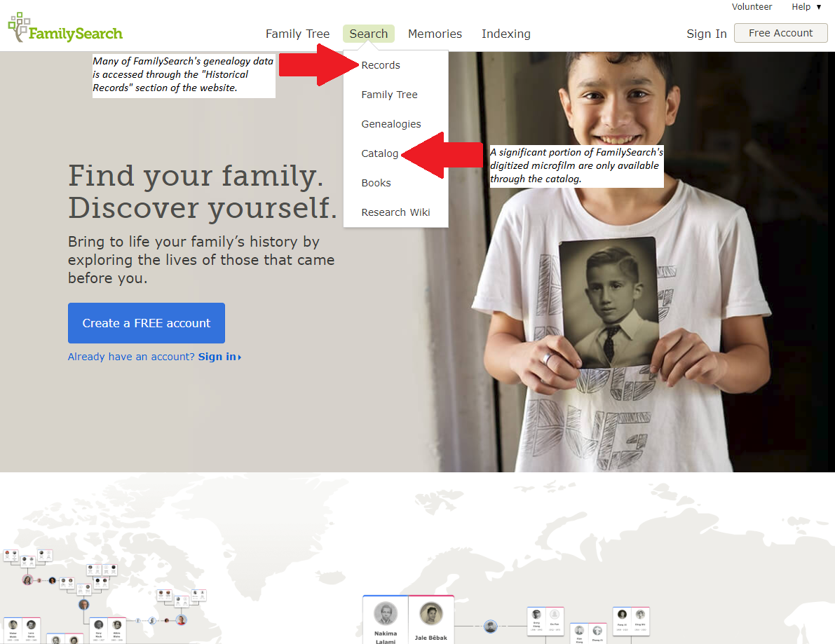The height and width of the screenshot is (644, 835).
Task: Click the Free Account button
Action: [780, 33]
